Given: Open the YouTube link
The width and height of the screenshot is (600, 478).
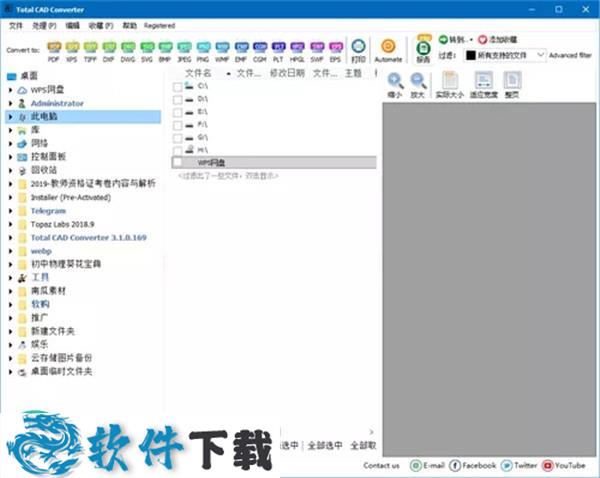Looking at the screenshot, I should 564,465.
